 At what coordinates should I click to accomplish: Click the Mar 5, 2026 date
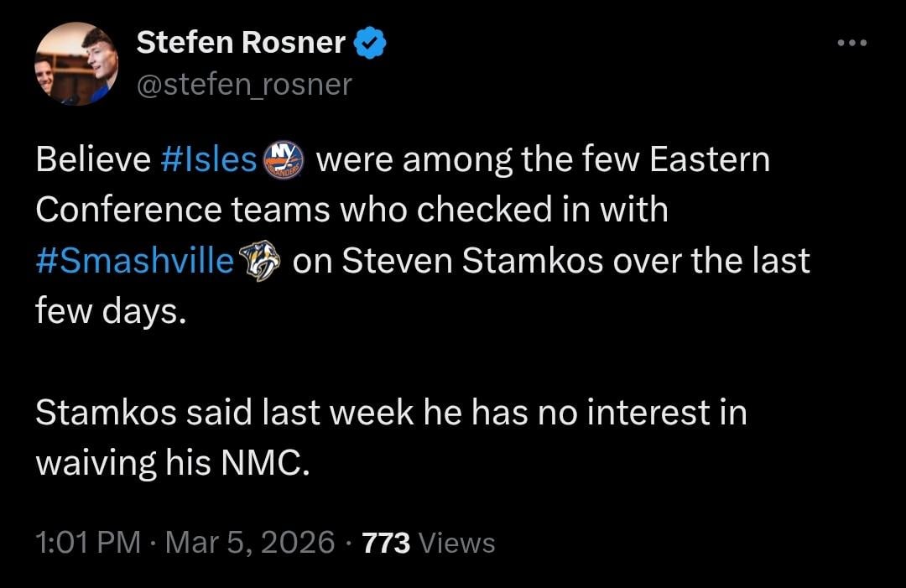[250, 543]
